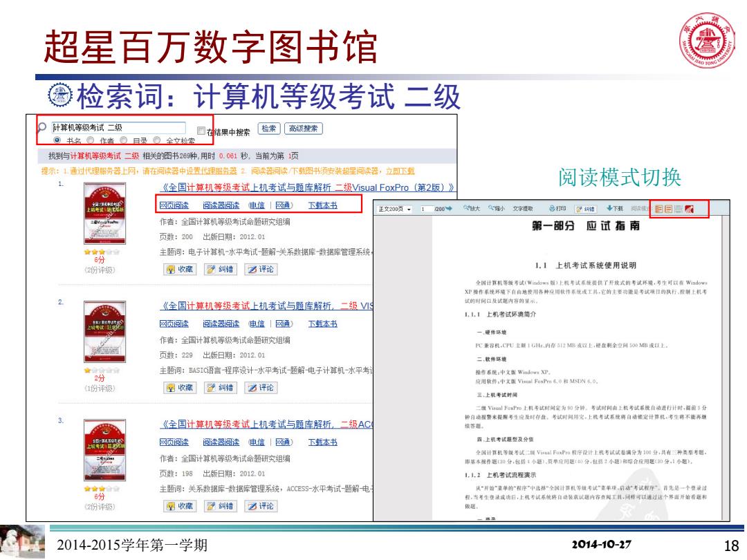The width and height of the screenshot is (747, 560).
Task: Click the blue go-to-page arrow in the reader
Action: click(449, 209)
